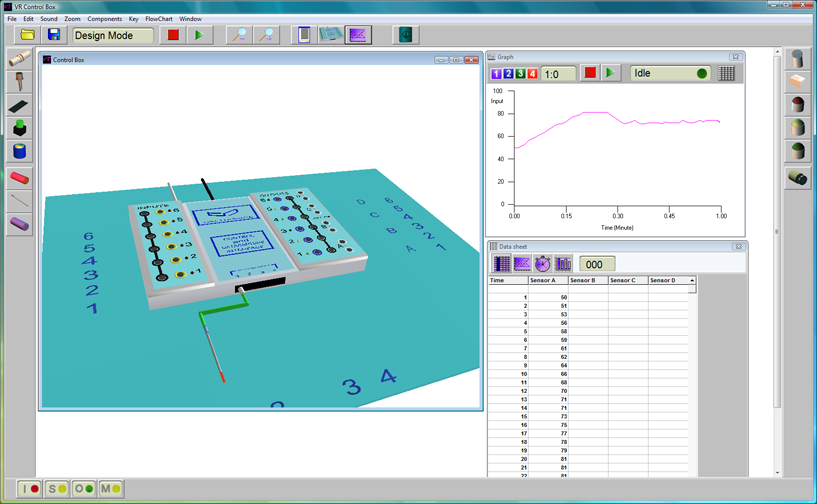Viewport: 817px width, 504px height.
Task: Select the red cylinder component in left palette
Action: (19, 178)
